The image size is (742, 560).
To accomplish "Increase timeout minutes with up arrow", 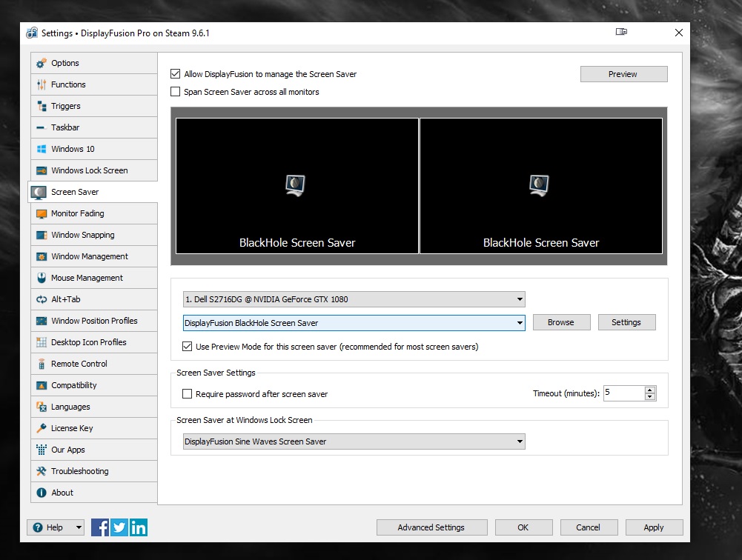I will [x=650, y=390].
